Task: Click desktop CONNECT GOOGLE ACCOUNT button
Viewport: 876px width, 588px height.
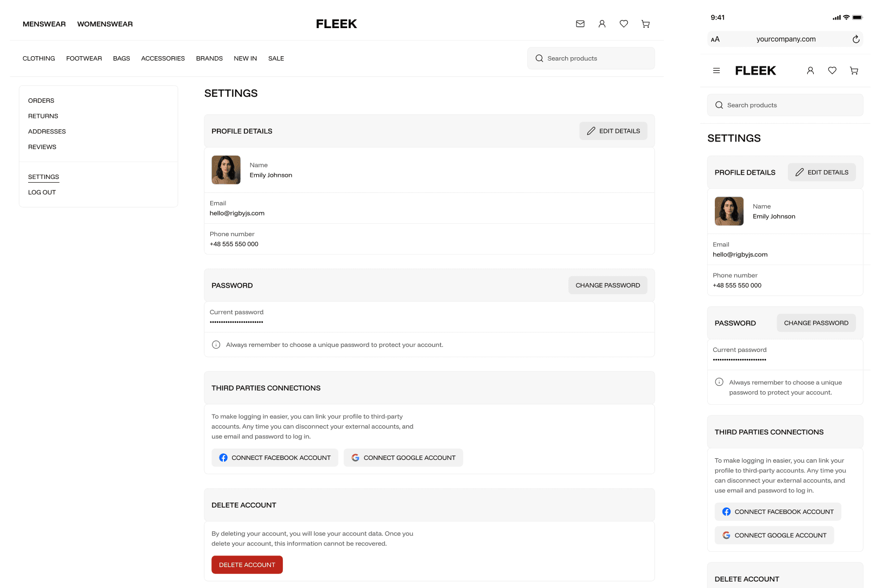Action: click(403, 458)
